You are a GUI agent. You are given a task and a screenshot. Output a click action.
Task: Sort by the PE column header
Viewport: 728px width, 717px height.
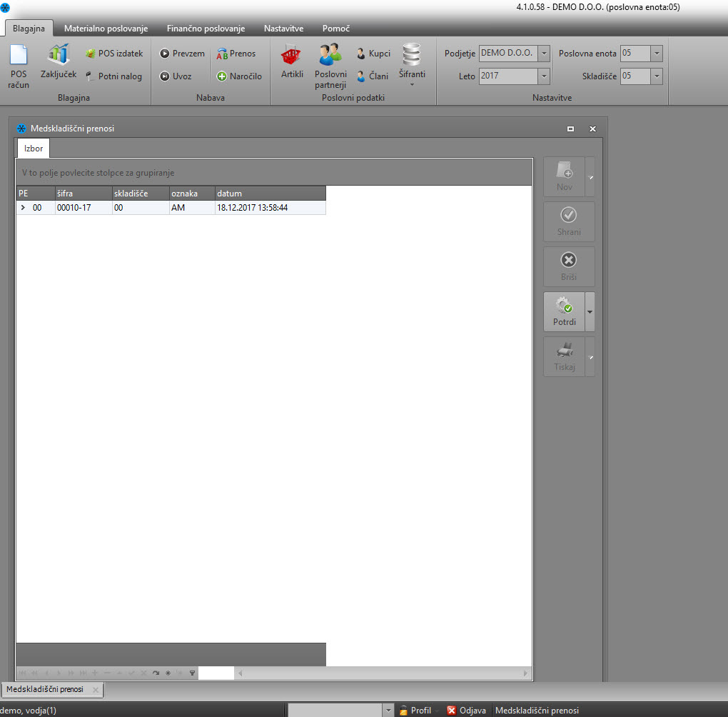(x=35, y=194)
